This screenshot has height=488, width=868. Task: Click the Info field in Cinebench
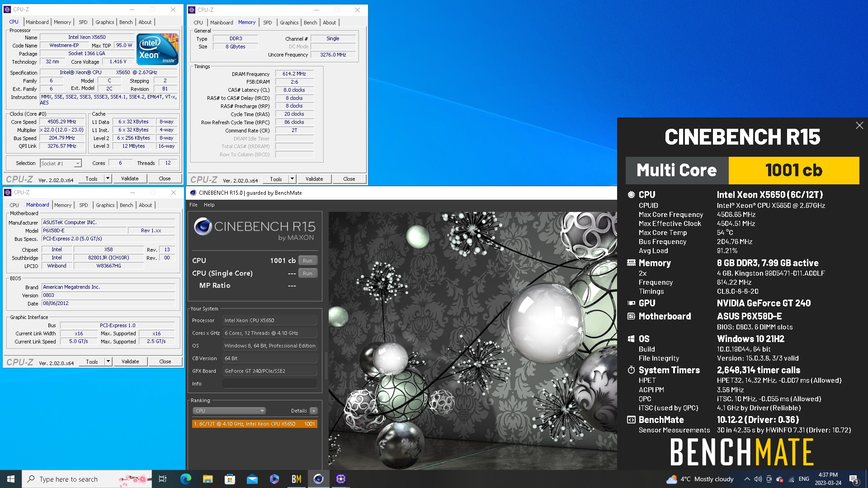pos(269,384)
